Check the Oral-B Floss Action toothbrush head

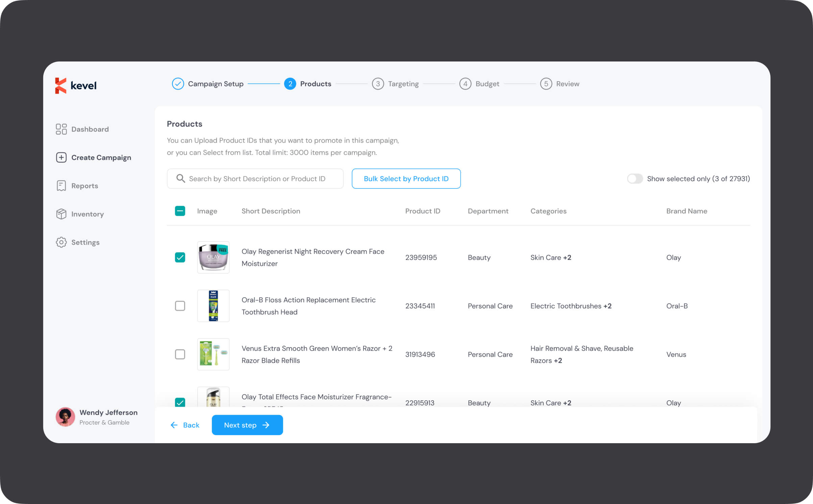pyautogui.click(x=180, y=306)
